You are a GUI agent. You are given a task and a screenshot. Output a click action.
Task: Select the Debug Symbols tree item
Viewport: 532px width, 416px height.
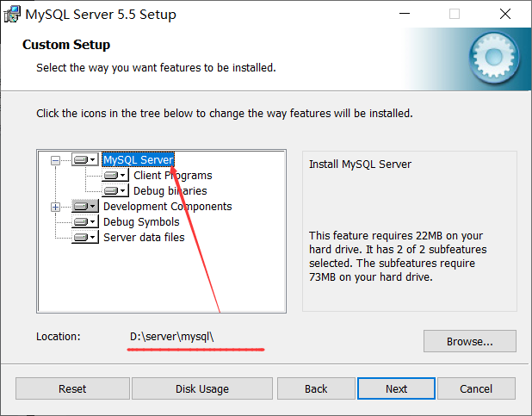click(x=141, y=221)
